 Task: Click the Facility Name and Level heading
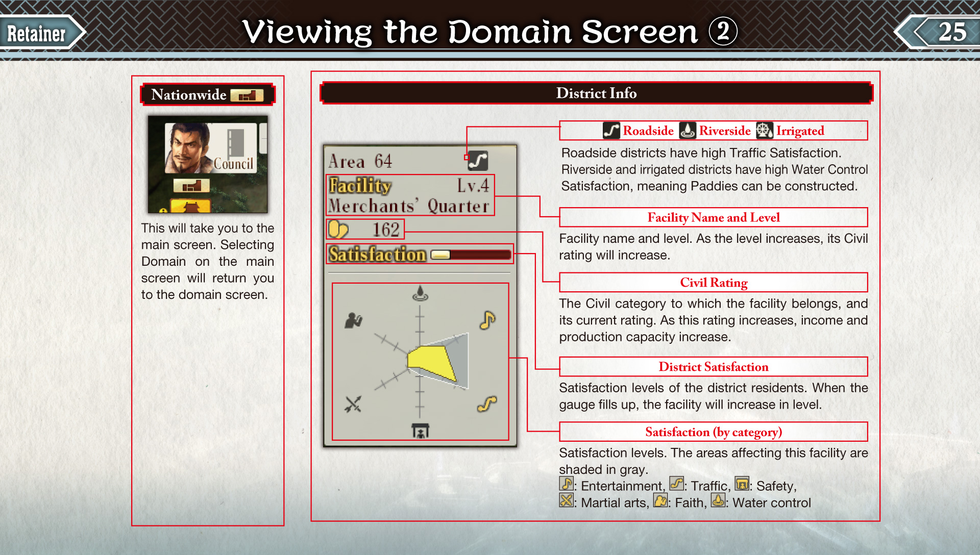pos(714,217)
